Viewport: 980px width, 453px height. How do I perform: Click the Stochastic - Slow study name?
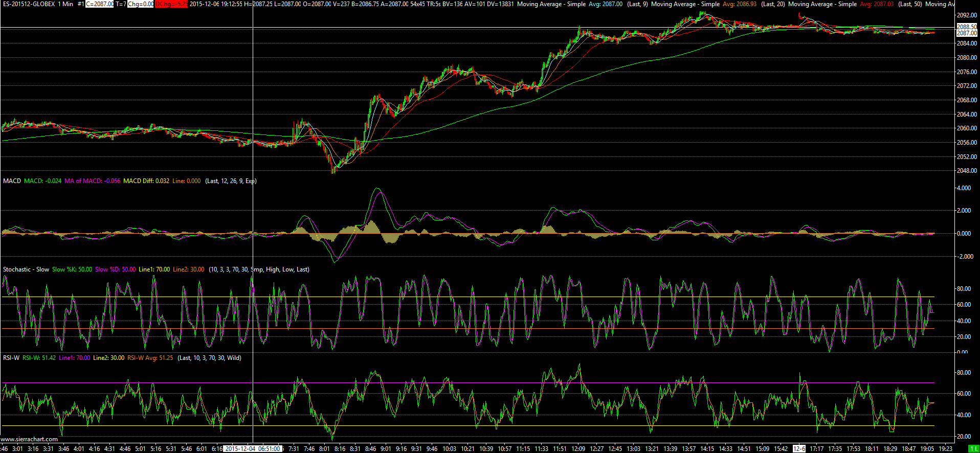pyautogui.click(x=26, y=269)
